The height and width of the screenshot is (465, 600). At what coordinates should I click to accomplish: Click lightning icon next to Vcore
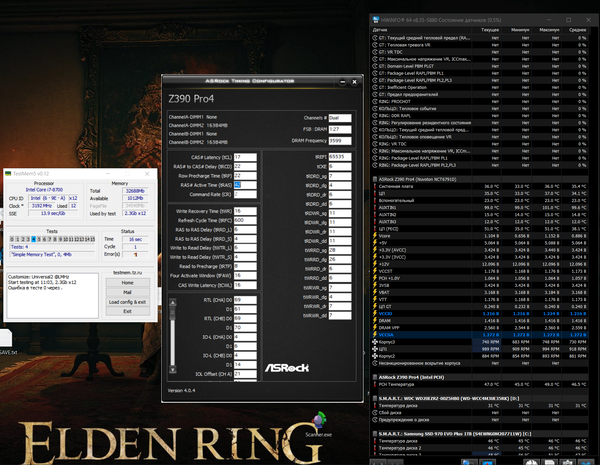coord(375,236)
